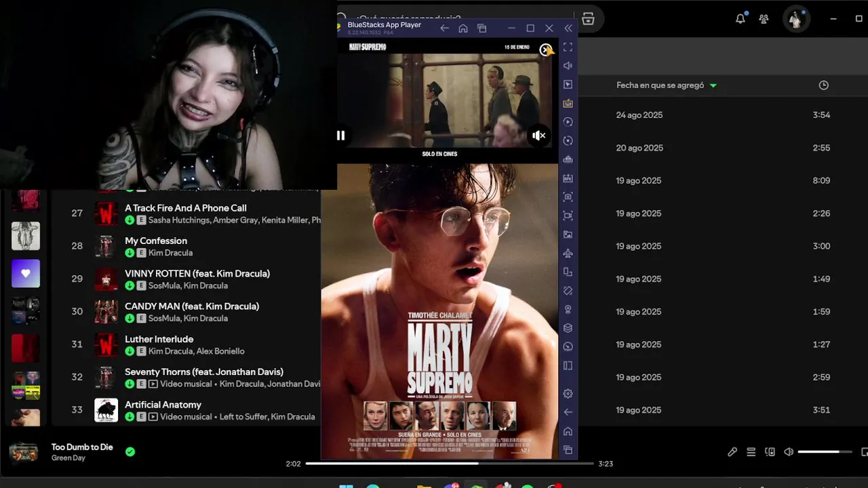Open the Too Dumb to Die song title link

pyautogui.click(x=82, y=447)
